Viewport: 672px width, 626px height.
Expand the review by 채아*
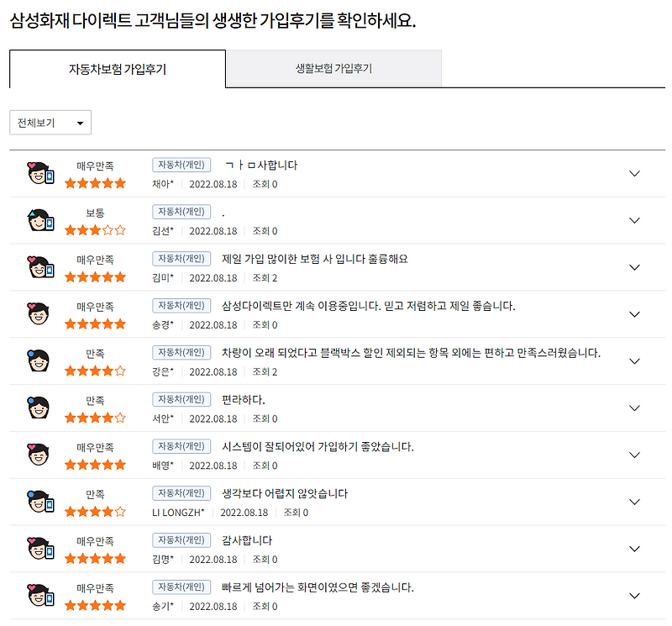[x=634, y=174]
